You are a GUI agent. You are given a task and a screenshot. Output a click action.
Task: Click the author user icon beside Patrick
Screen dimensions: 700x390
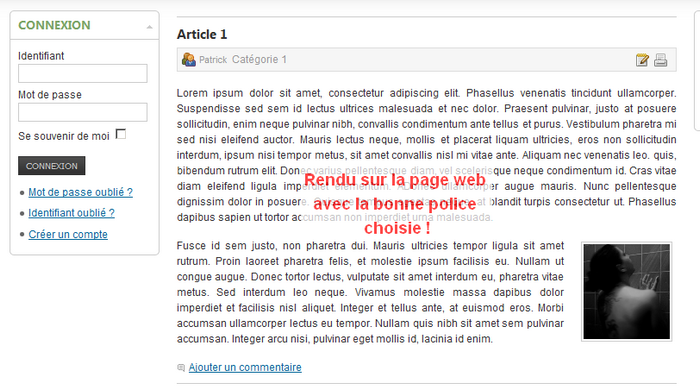pos(188,59)
